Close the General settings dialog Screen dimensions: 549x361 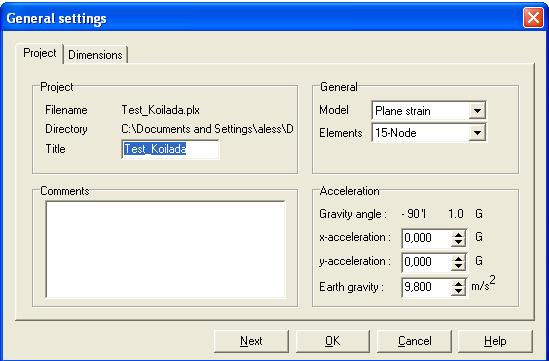pyautogui.click(x=533, y=18)
